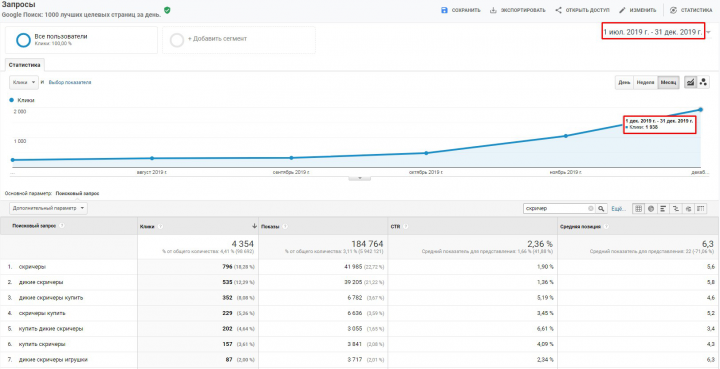Click help icon beside Поисковый запрос header
Image resolution: width=720 pixels, height=369 pixels.
point(62,225)
